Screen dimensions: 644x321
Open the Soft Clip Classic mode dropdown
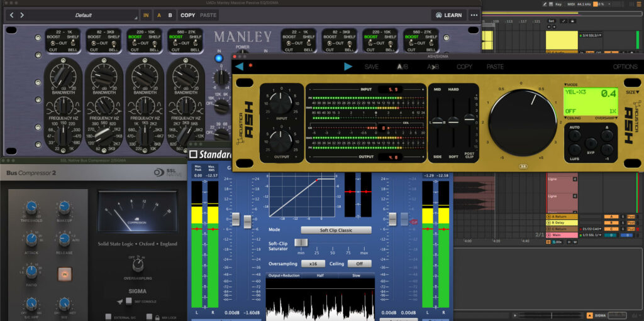pos(336,231)
